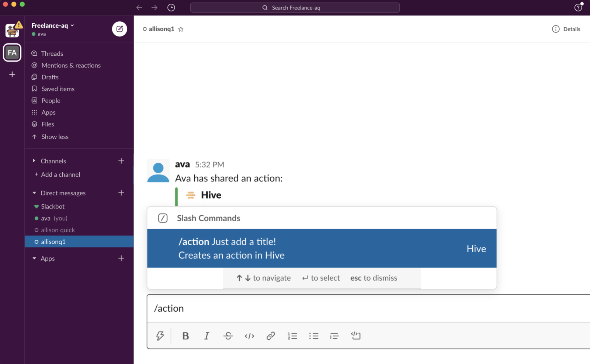Select the strikethrough formatting icon

tap(228, 336)
